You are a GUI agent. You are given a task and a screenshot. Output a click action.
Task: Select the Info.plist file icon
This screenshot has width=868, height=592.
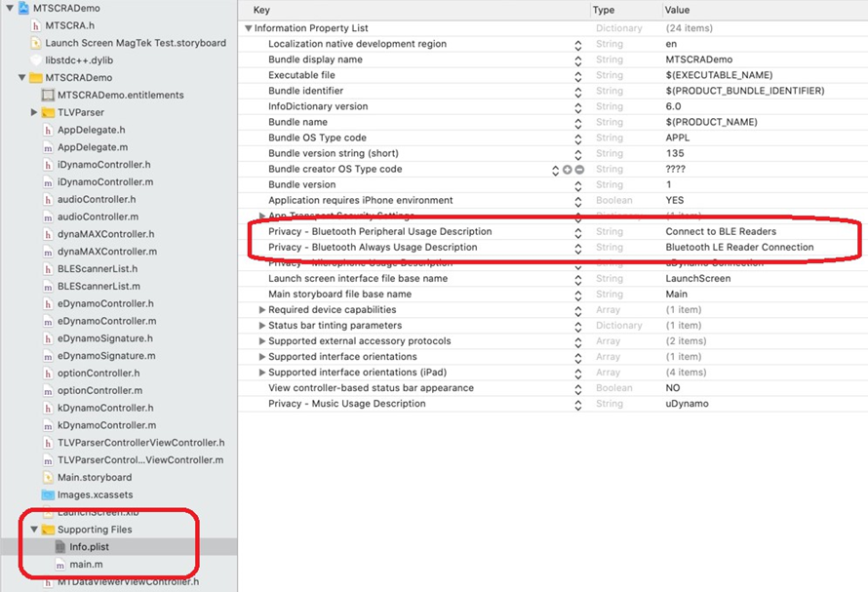pyautogui.click(x=60, y=546)
